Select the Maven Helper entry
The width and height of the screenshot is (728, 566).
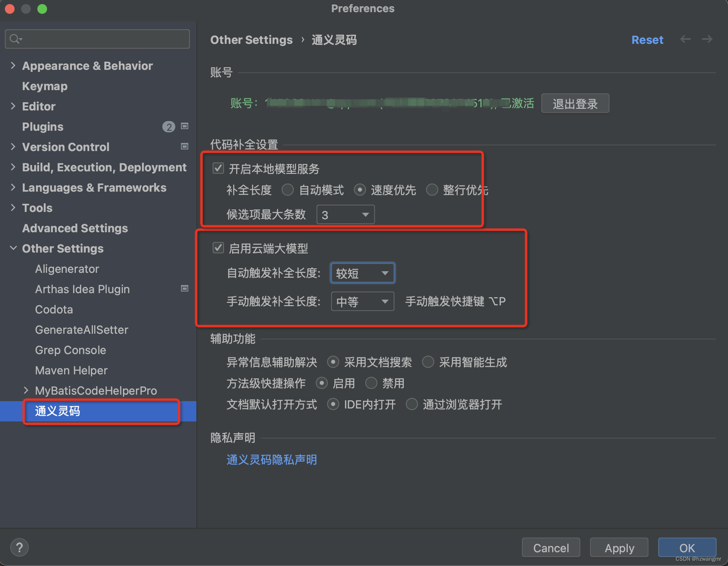tap(71, 370)
